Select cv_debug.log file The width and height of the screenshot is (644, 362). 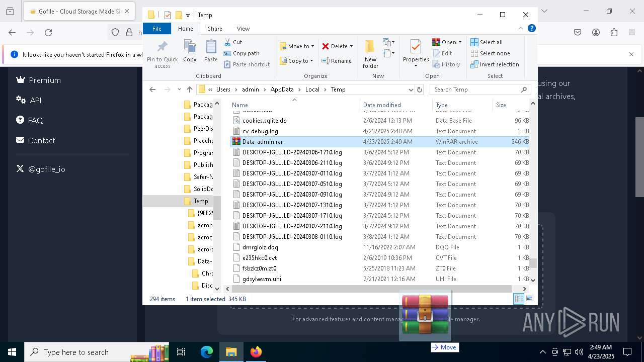(380, 131)
